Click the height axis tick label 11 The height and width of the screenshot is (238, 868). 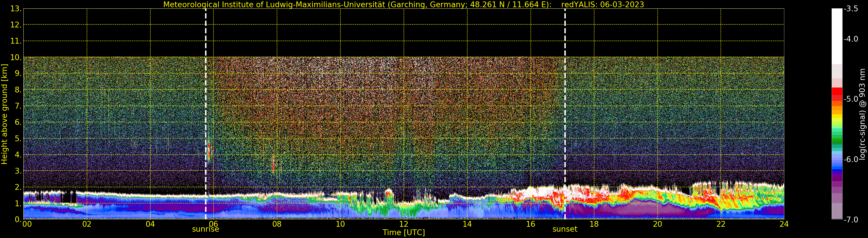pos(16,41)
